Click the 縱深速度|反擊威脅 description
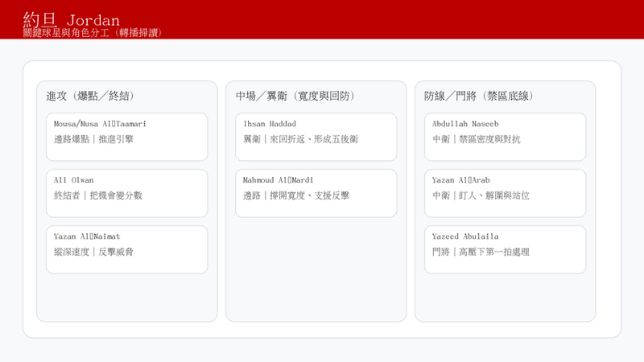Screen dimensions: 644x362 (93, 252)
